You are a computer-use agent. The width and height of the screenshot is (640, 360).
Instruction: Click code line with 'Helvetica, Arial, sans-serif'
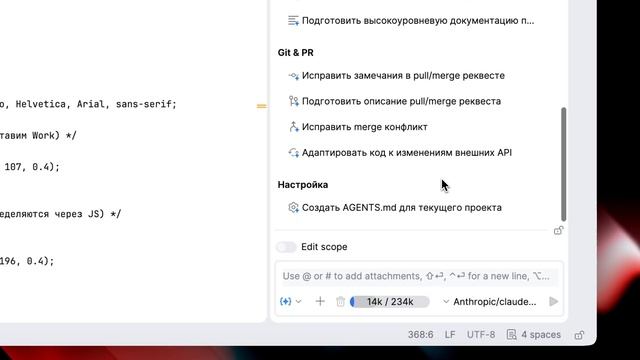click(x=88, y=104)
